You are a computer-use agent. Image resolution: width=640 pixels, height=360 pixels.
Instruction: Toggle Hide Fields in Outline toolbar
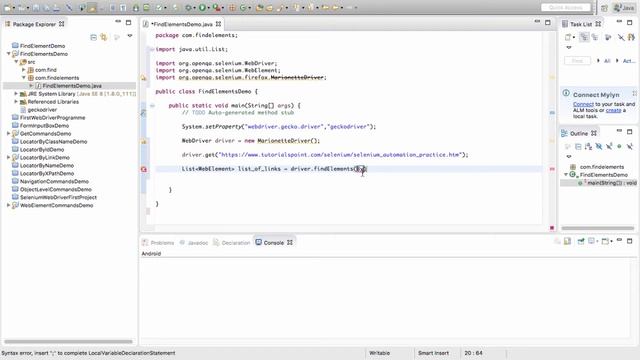[599, 146]
